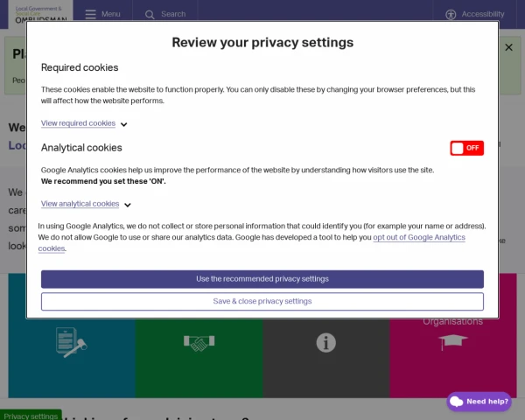The width and height of the screenshot is (525, 420).
Task: Click the handshake icon tile
Action: coord(199,343)
